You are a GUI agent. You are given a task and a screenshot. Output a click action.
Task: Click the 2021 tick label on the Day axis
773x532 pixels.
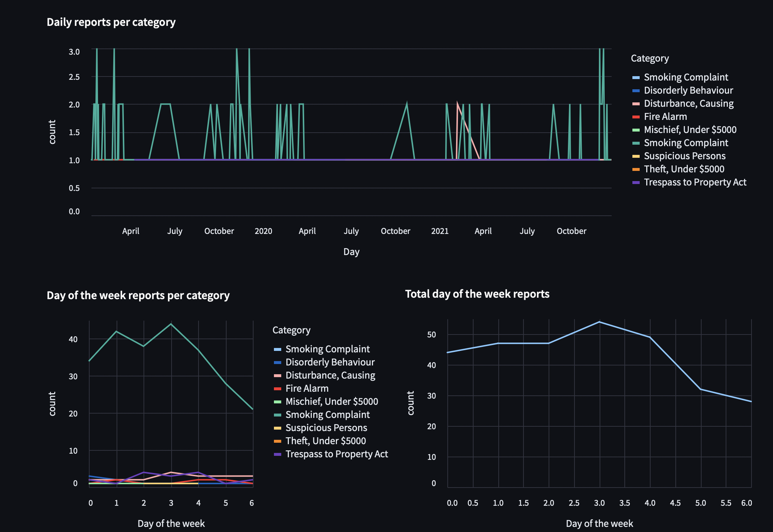440,231
